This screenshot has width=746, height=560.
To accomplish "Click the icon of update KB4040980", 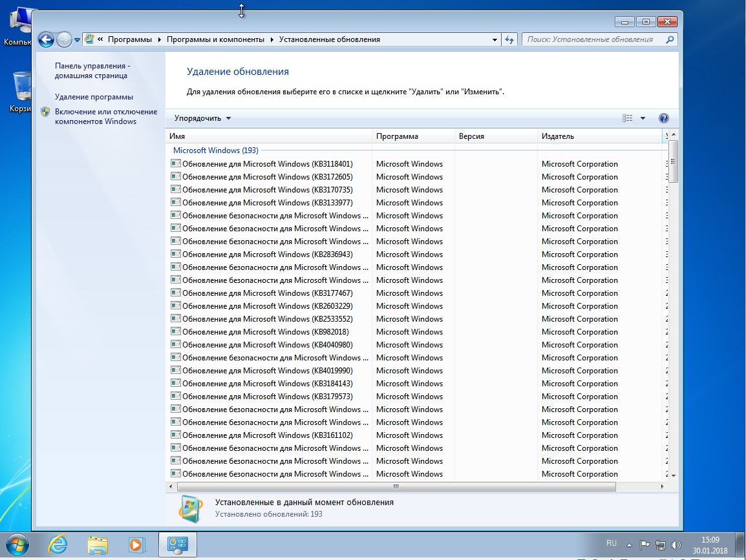I will pos(176,344).
